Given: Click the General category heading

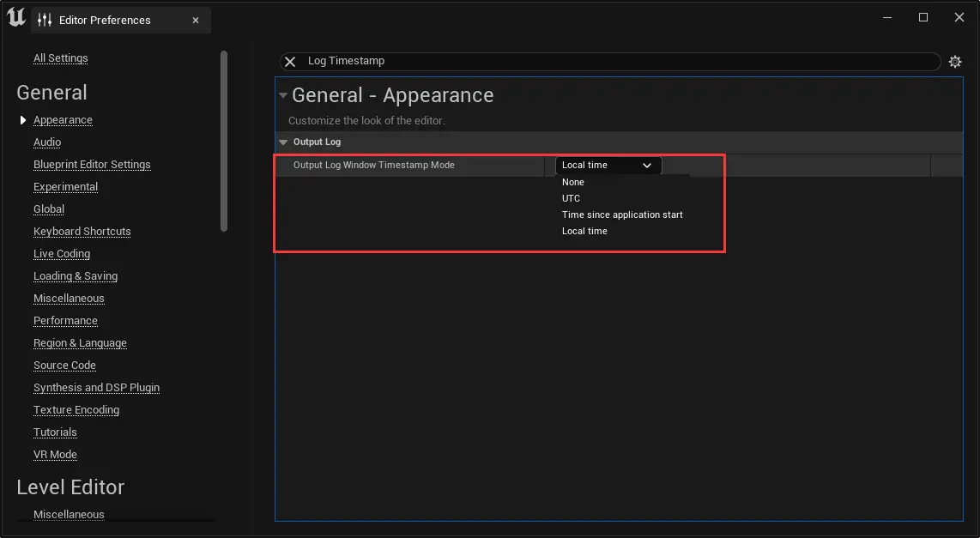Looking at the screenshot, I should click(x=51, y=93).
